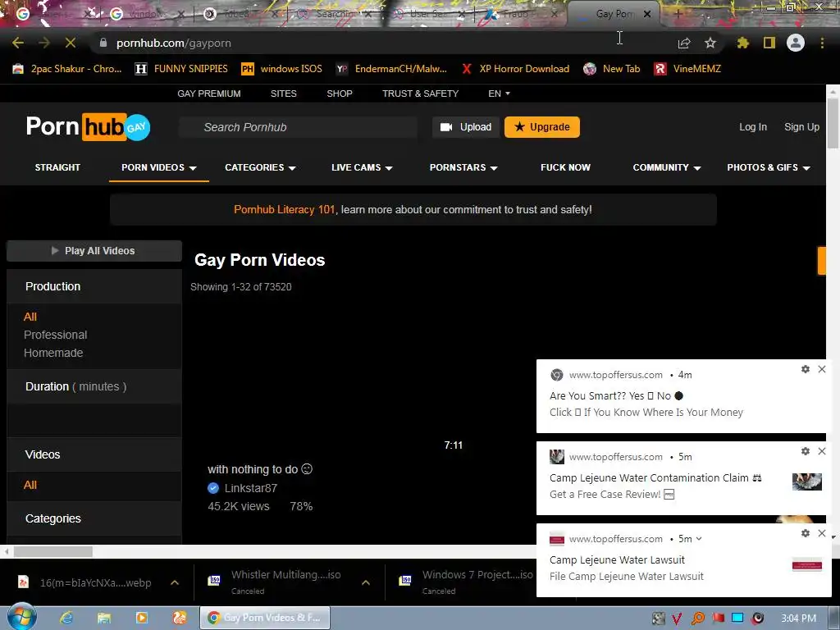Screen dimensions: 840x630
Task: Open options chevron for Whistler Multilang iso download
Action: (x=365, y=582)
